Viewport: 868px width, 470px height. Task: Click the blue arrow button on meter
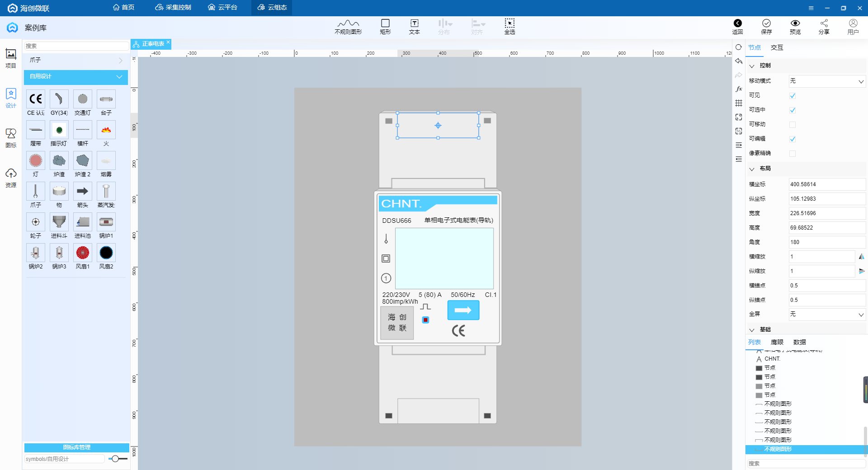tap(463, 310)
